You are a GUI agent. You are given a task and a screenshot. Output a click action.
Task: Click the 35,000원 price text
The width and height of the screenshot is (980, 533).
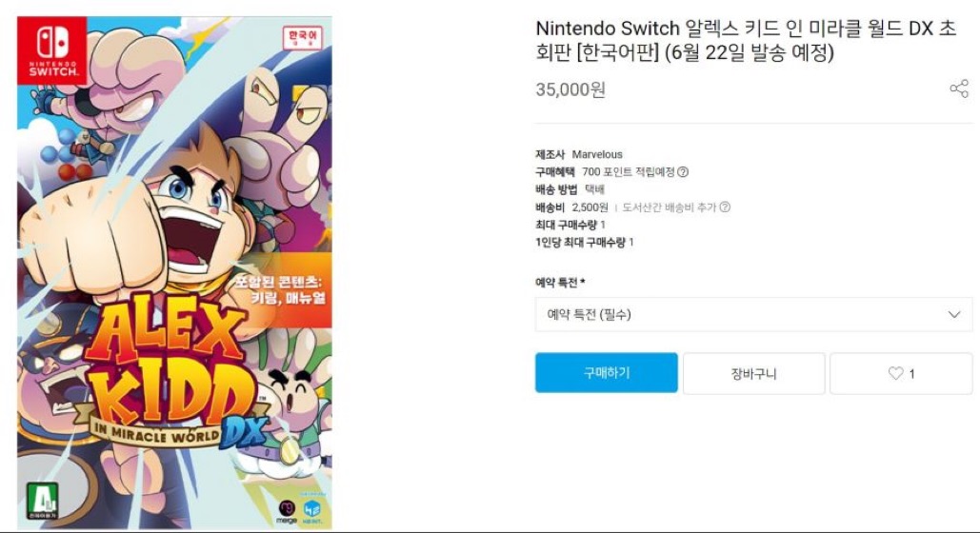(x=570, y=90)
